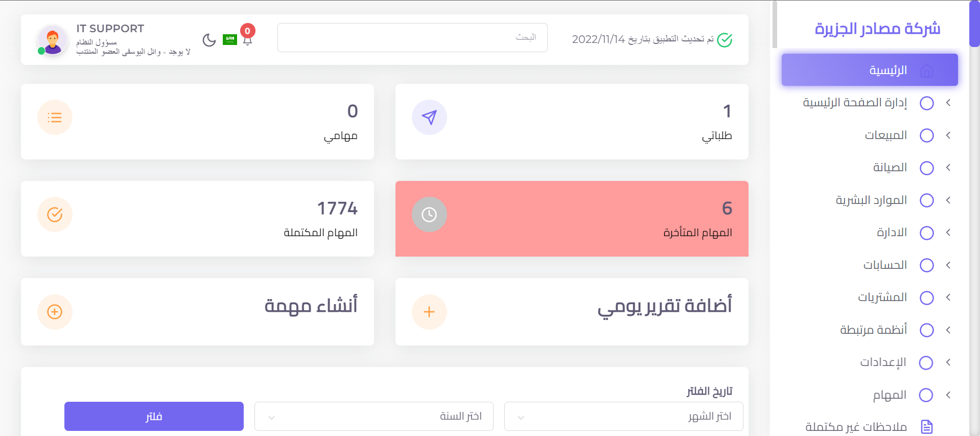Open notifications via the bell icon

[x=247, y=41]
